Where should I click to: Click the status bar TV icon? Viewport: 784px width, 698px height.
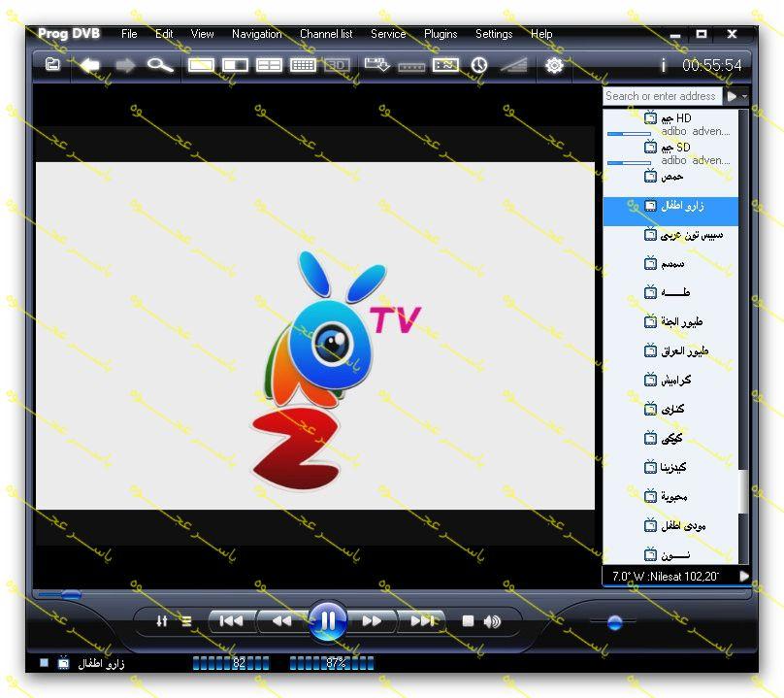coord(63,663)
